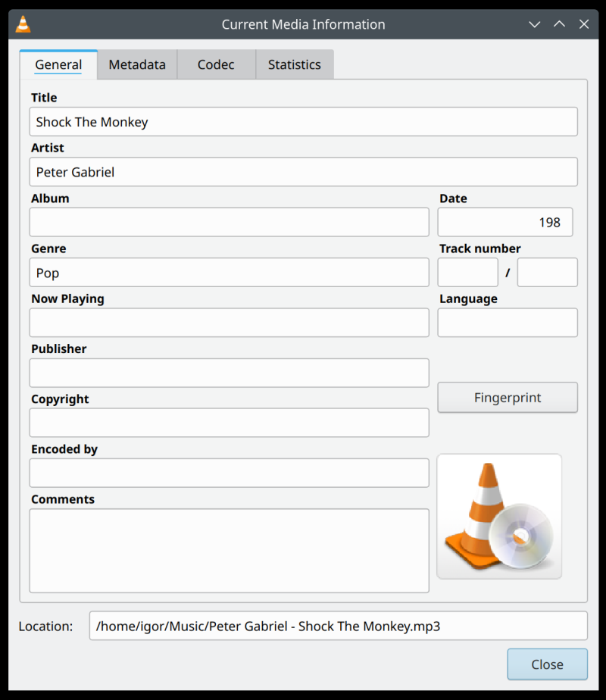This screenshot has height=700, width=606.
Task: Click the Date label
Action: pos(454,198)
